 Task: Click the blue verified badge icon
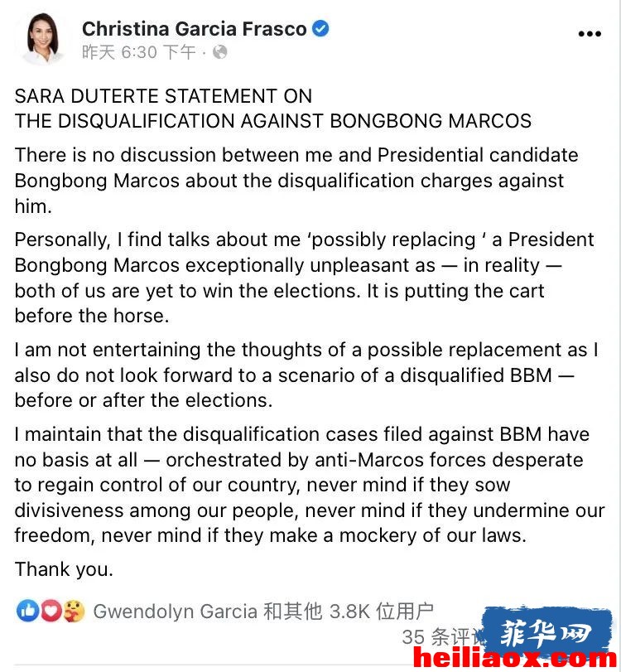point(320,29)
